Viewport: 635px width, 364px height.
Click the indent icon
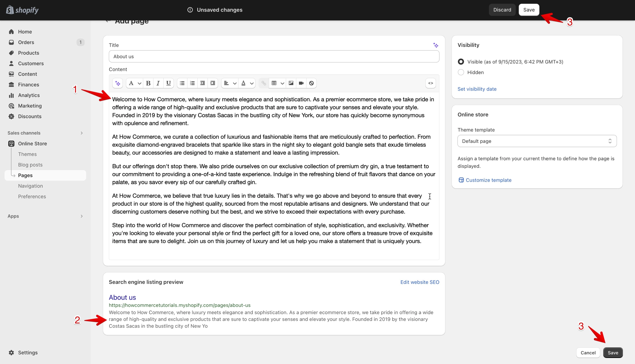tap(213, 83)
